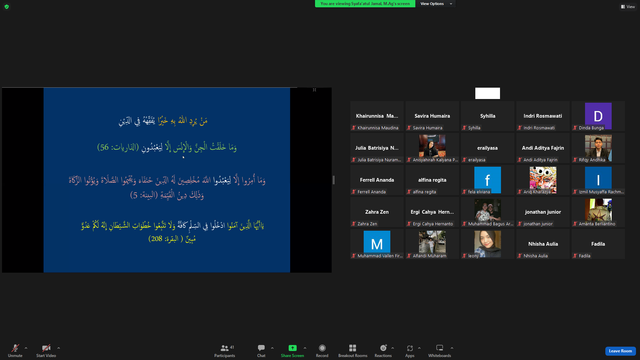Expand the caret next to Chat

(x=272, y=348)
